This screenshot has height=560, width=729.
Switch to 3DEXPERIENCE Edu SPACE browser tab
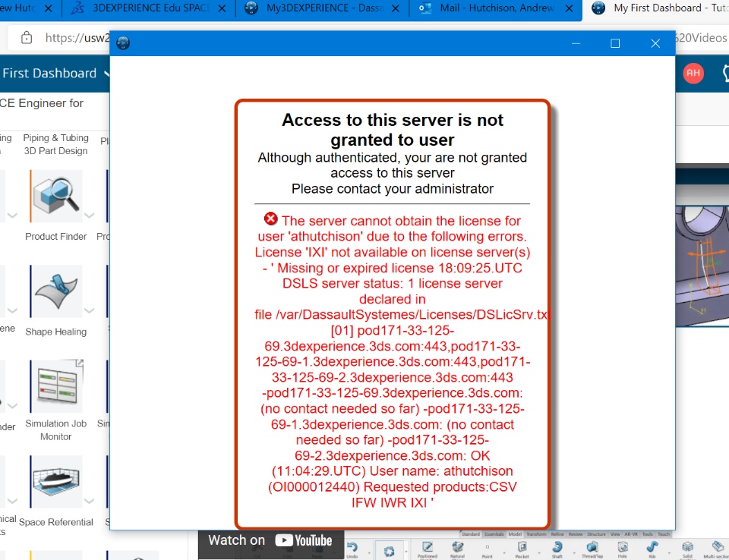click(149, 8)
